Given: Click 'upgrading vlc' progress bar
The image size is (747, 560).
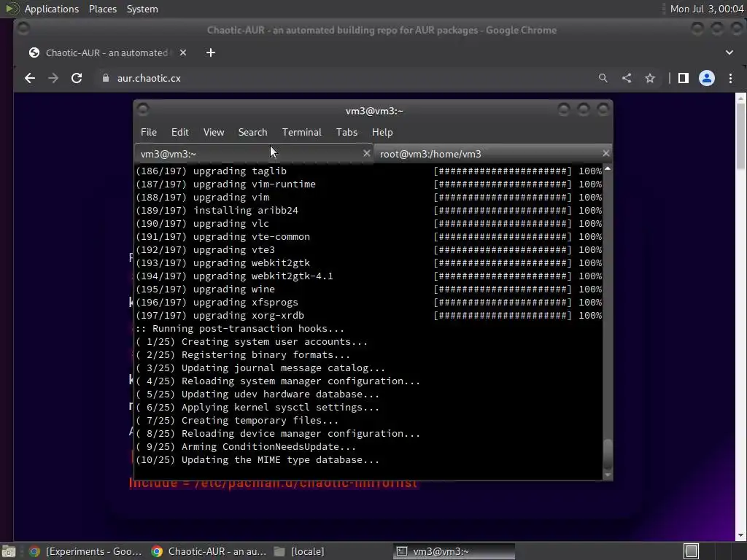Looking at the screenshot, I should coord(503,223).
